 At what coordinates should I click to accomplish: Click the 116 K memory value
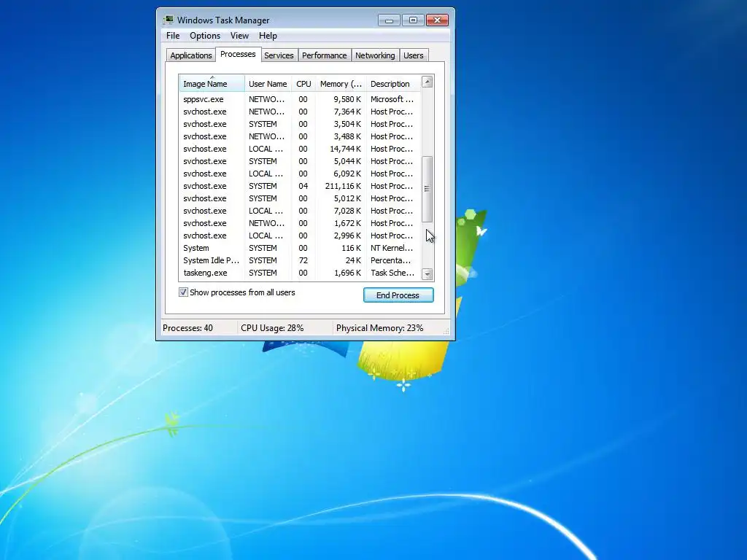click(x=351, y=248)
